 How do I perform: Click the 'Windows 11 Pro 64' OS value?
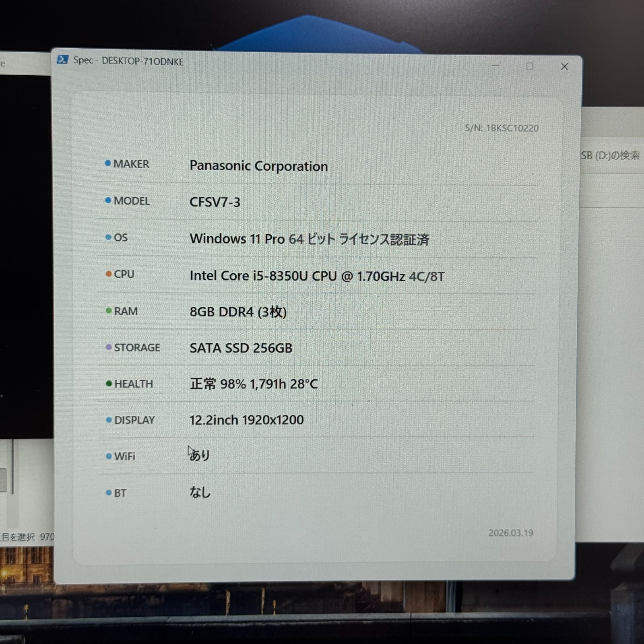(x=309, y=239)
